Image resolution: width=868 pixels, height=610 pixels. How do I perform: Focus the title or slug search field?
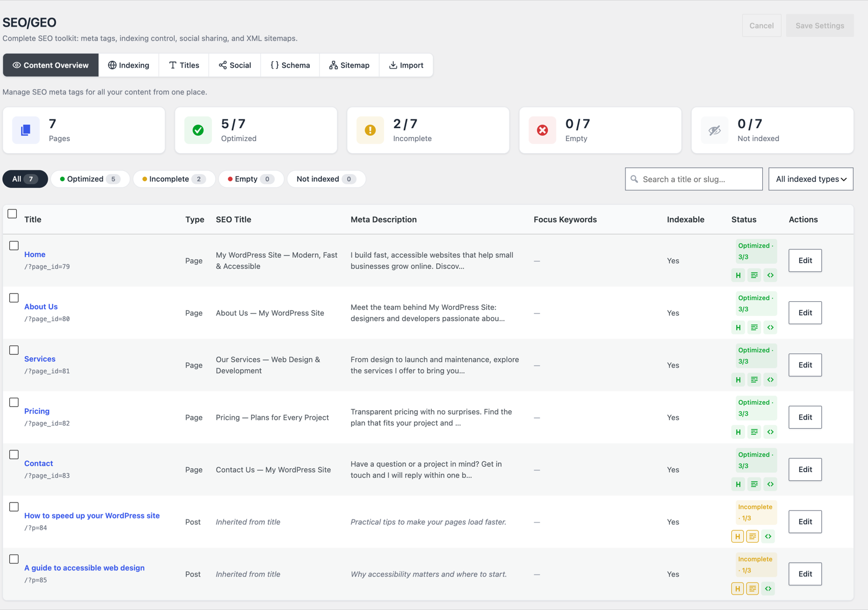click(694, 179)
